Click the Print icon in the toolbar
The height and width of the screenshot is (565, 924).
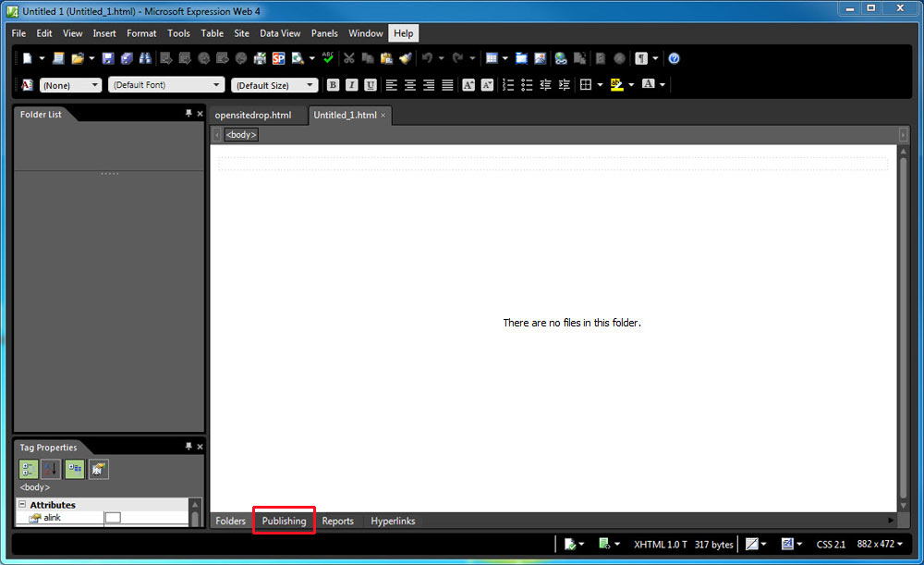tap(260, 58)
